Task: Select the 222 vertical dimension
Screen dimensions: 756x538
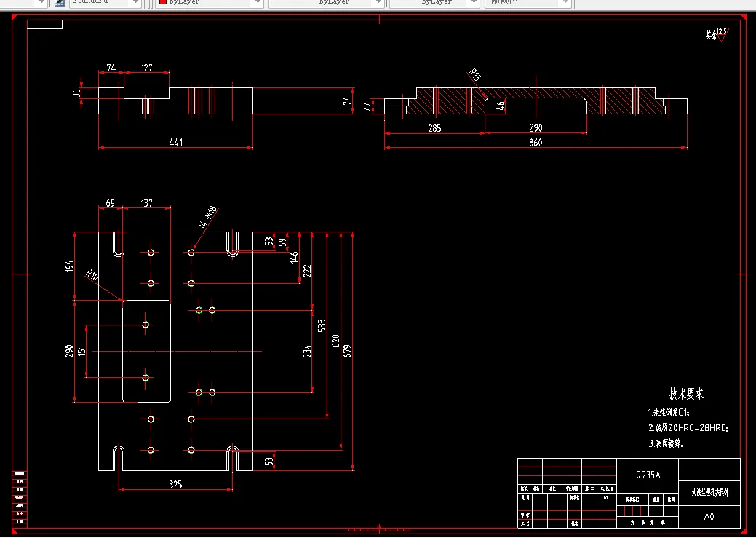Action: (307, 271)
